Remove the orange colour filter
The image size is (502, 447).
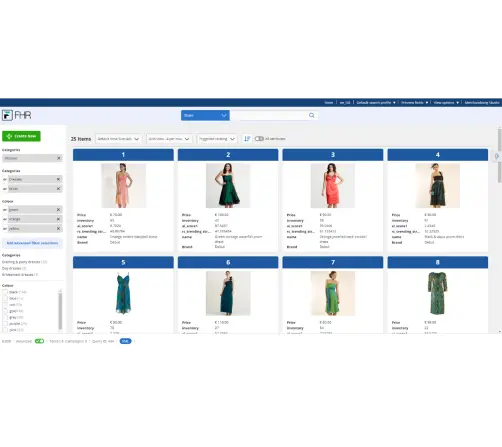(58, 219)
